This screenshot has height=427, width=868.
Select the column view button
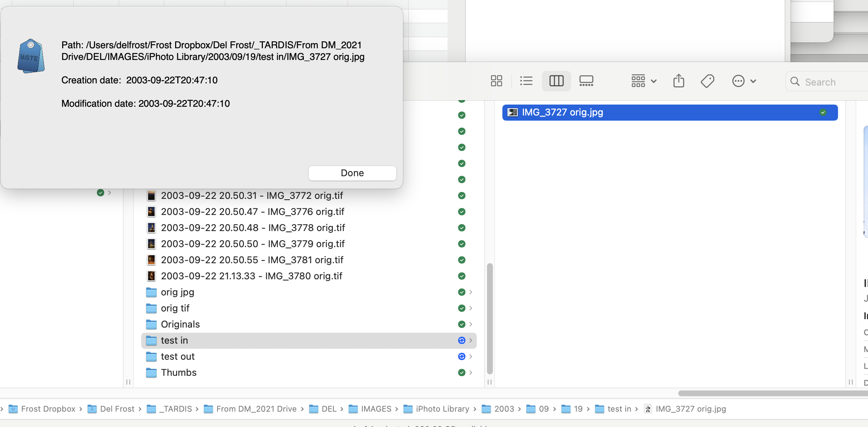pyautogui.click(x=556, y=81)
